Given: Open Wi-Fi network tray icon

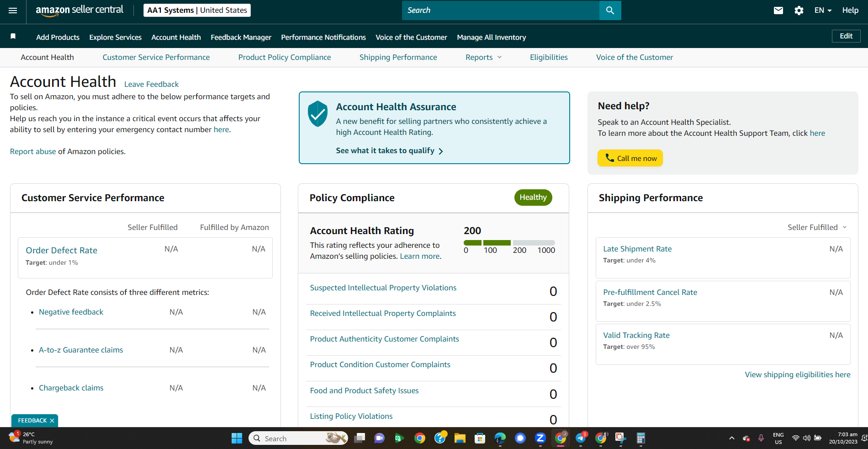Looking at the screenshot, I should [796, 438].
